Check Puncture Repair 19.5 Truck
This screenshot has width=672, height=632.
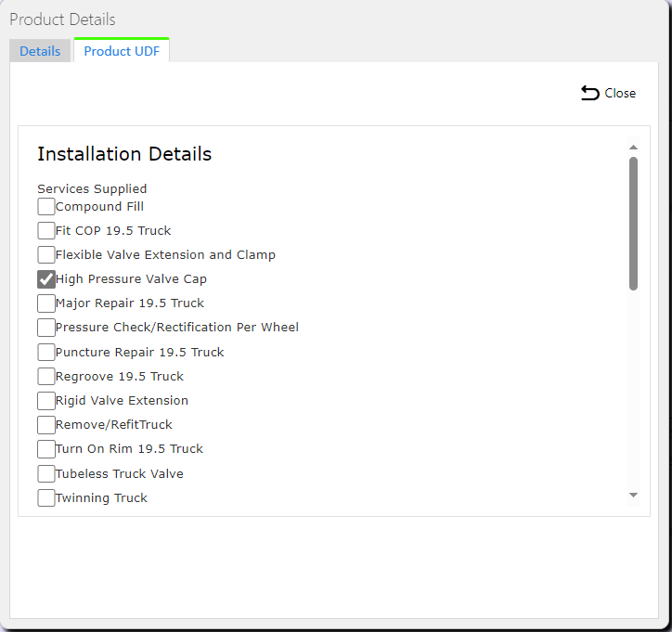point(46,353)
